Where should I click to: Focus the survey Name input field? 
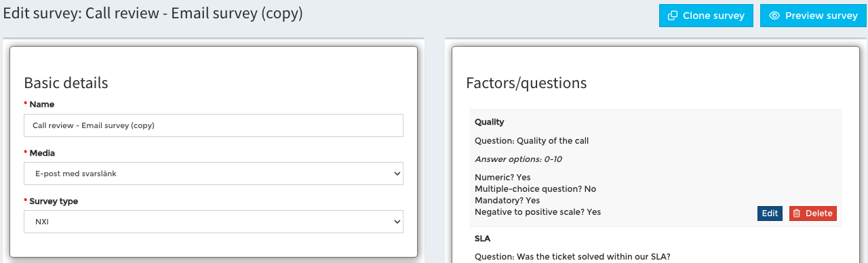[214, 125]
